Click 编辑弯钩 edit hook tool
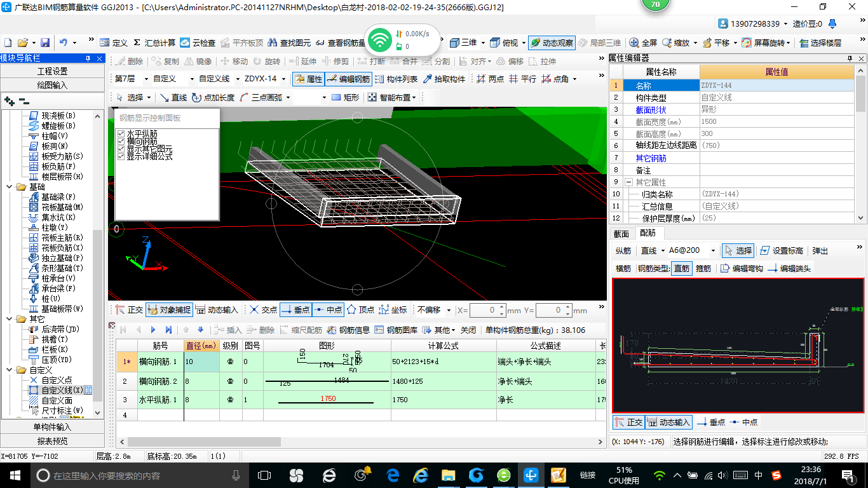 coord(741,268)
